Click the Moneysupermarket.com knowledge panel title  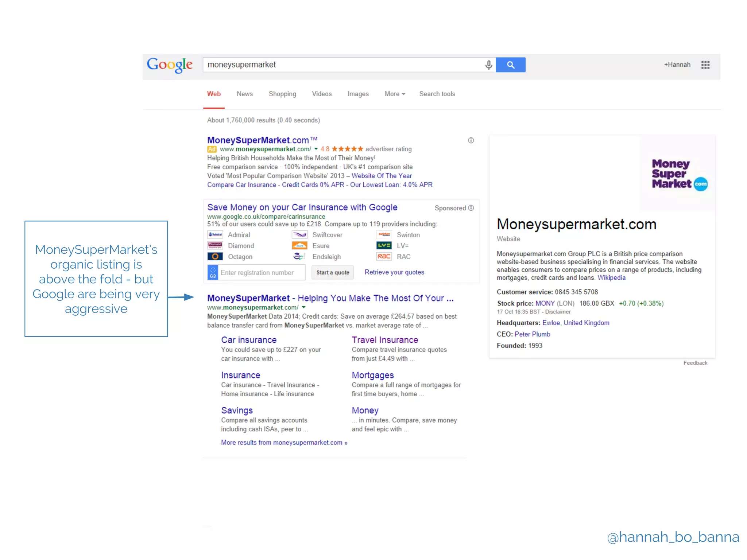(576, 224)
